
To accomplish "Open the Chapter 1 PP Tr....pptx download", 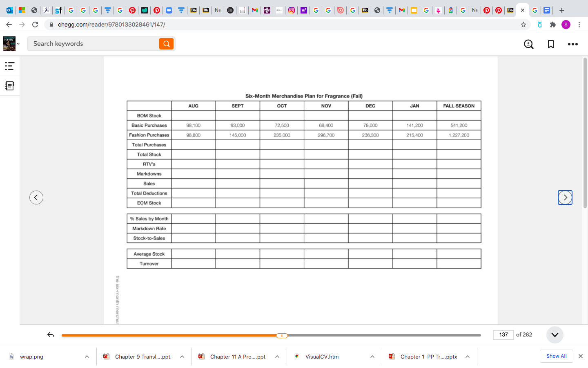I will click(429, 357).
